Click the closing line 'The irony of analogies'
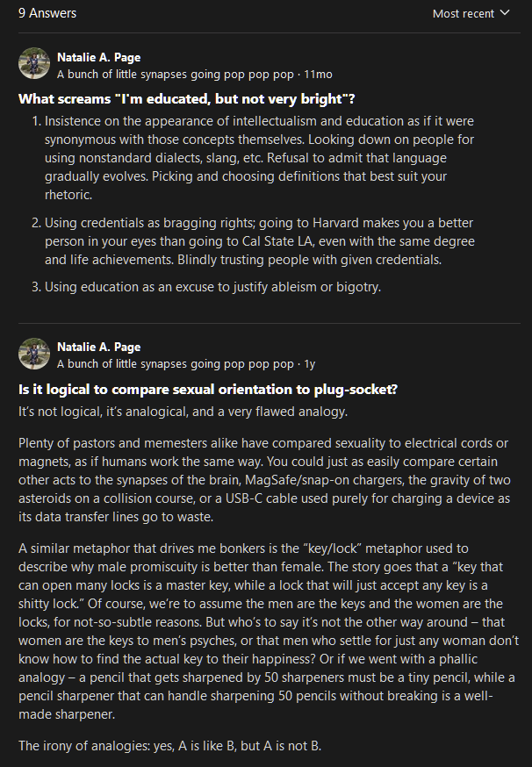This screenshot has height=767, width=532. (x=169, y=746)
